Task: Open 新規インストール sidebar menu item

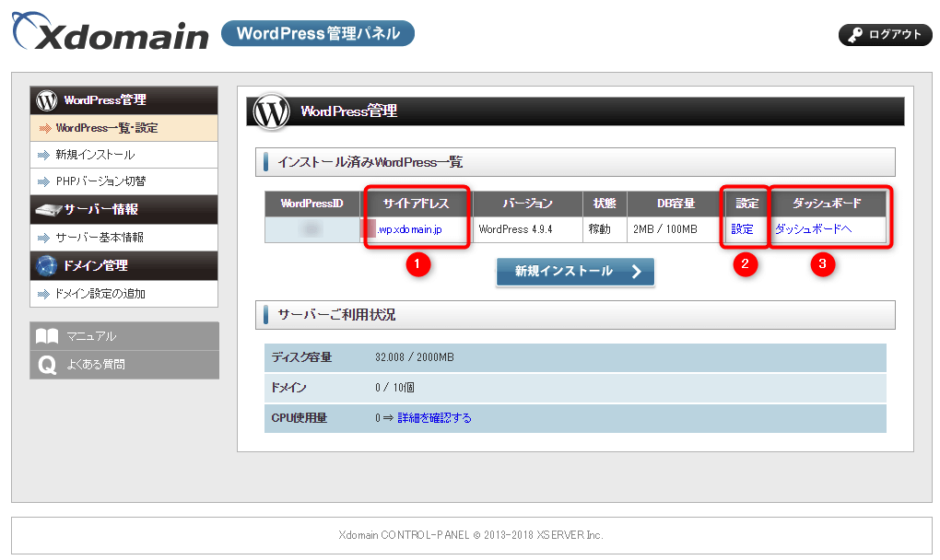Action: (94, 155)
